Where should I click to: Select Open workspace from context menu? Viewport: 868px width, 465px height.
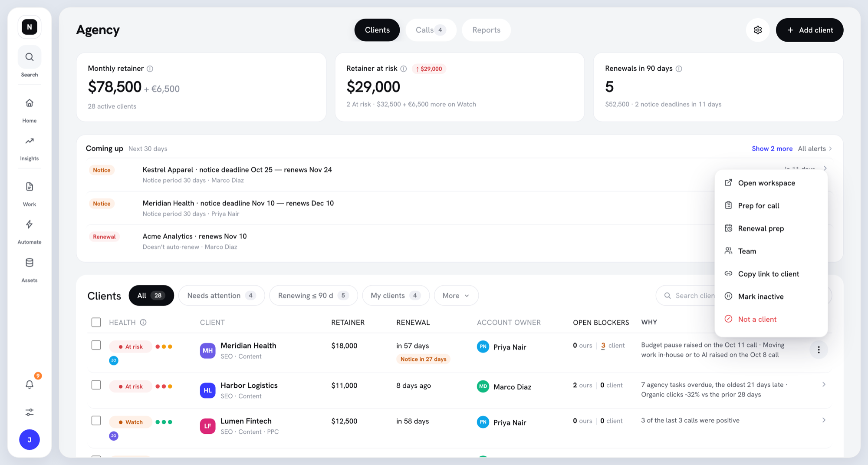771,183
